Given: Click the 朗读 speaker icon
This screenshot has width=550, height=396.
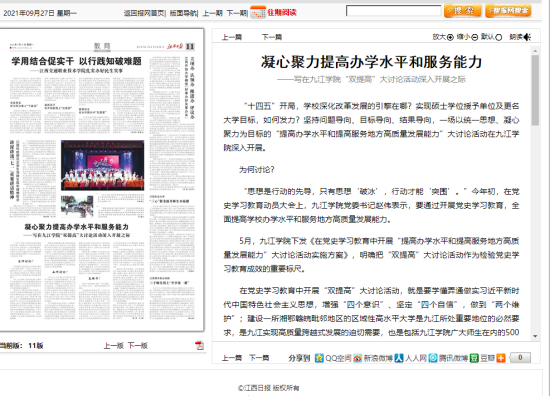Looking at the screenshot, I should (x=527, y=37).
